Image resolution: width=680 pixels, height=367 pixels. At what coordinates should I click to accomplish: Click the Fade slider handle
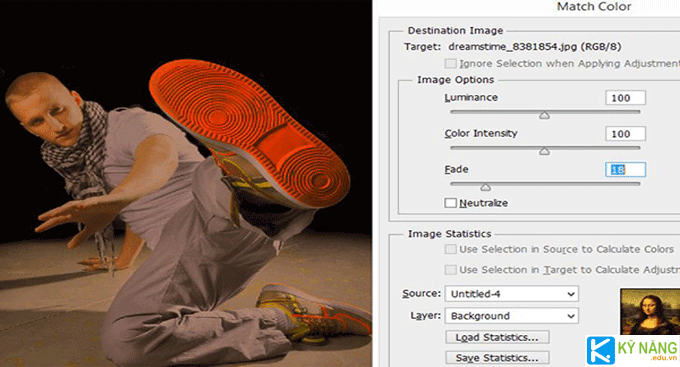[486, 187]
